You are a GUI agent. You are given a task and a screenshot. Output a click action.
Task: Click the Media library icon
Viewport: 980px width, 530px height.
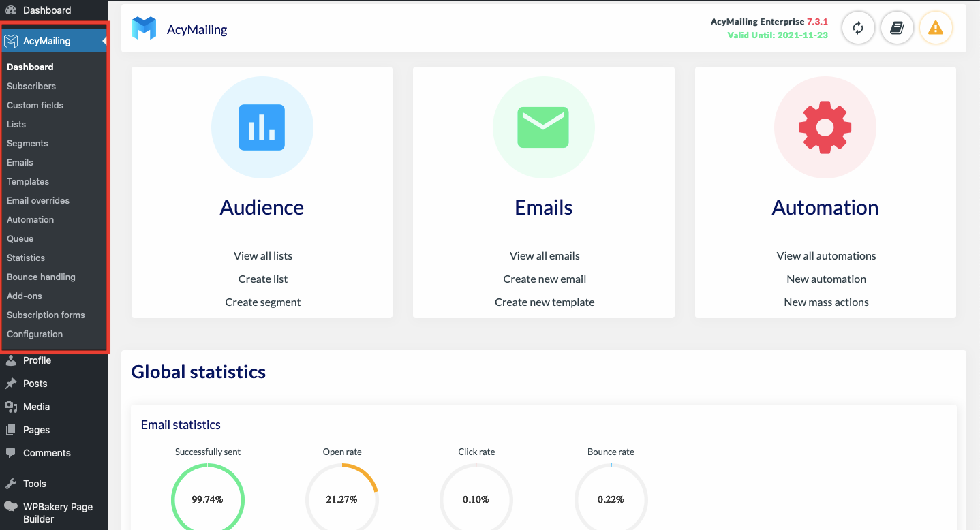(11, 407)
